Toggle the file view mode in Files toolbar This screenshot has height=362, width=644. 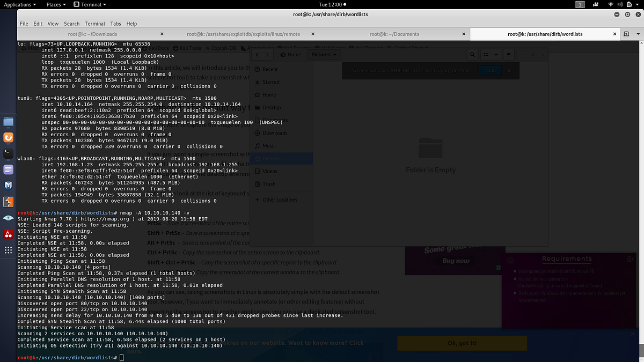point(485,54)
